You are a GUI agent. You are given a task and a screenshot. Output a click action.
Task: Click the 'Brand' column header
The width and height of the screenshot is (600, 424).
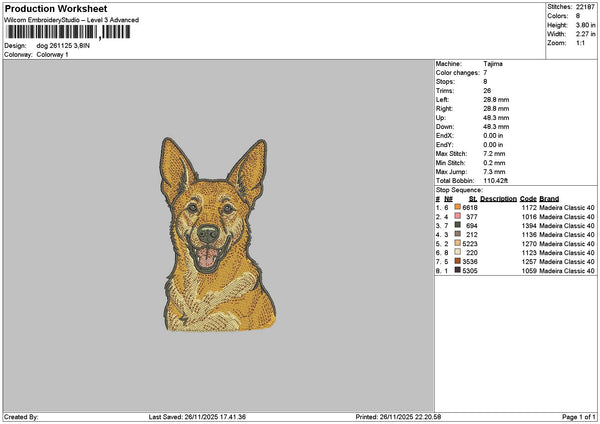549,199
